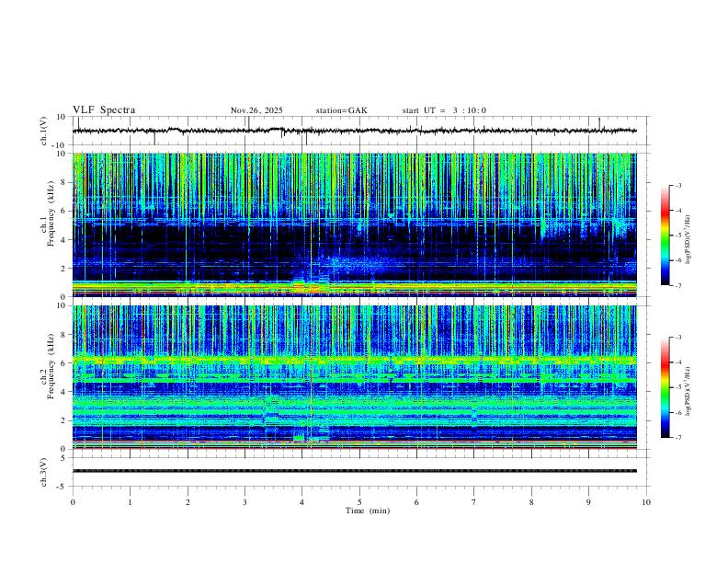Click time axis tick label "7"

(474, 502)
